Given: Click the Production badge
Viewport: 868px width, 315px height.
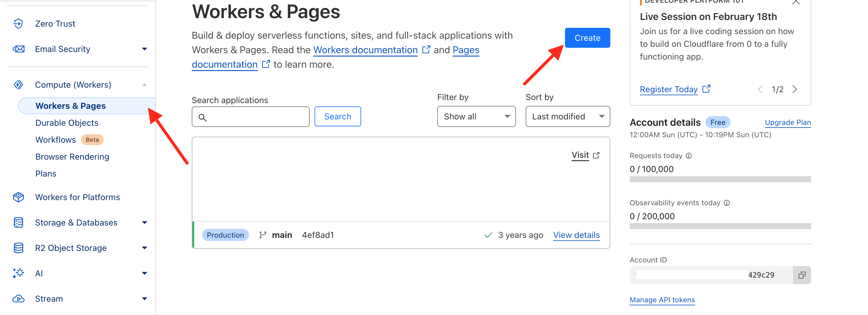Looking at the screenshot, I should coord(225,235).
